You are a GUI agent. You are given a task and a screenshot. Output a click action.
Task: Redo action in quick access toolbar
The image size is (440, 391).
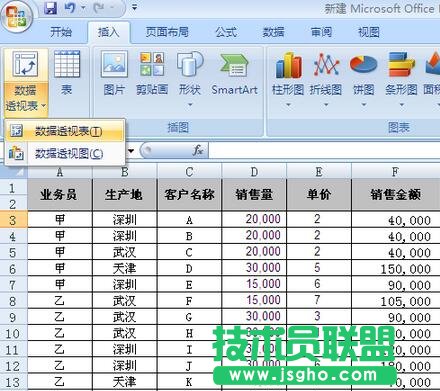tap(100, 8)
